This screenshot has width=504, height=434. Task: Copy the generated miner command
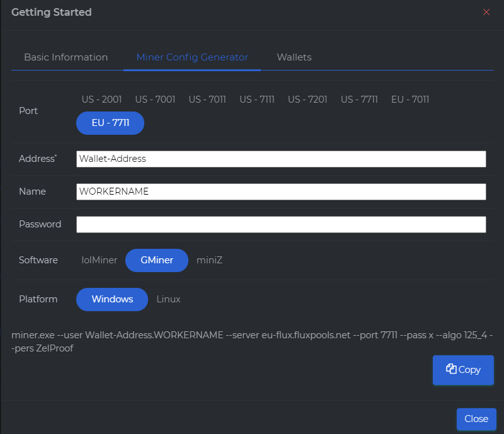click(463, 370)
